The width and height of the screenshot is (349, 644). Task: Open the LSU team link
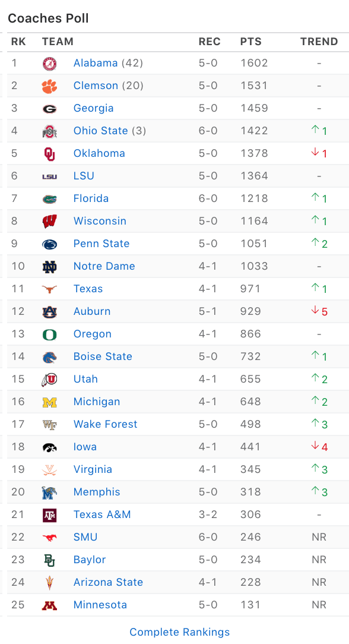pos(84,176)
